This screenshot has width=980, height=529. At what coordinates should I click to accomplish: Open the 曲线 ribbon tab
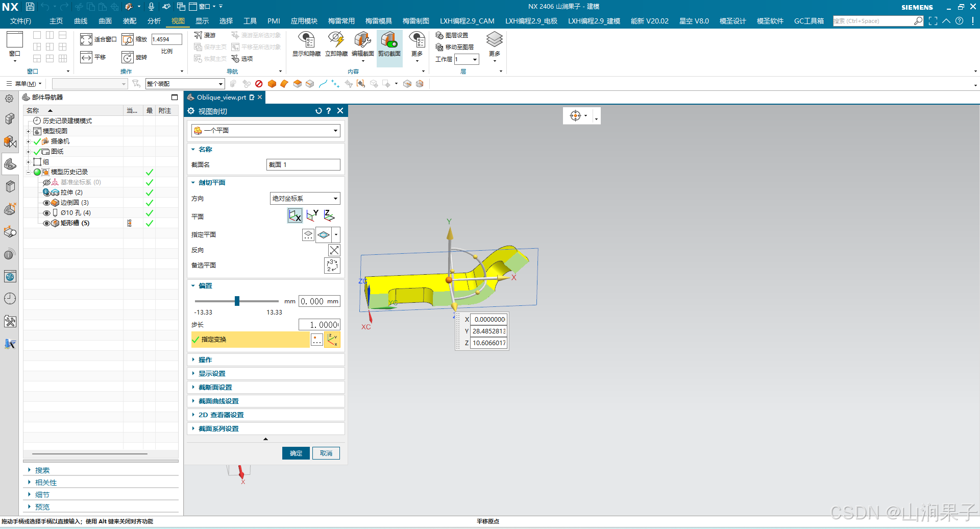81,21
